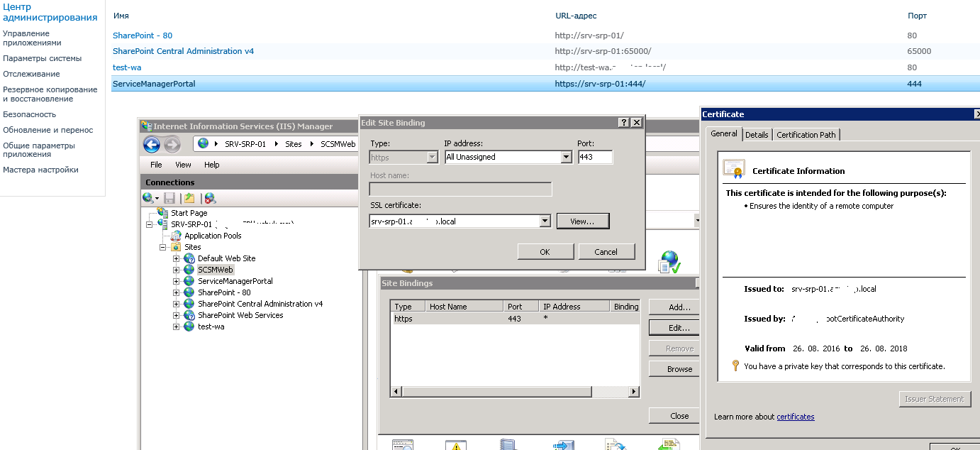Viewport: 980px width, 450px height.
Task: Open Отслеживание in left navigation
Action: (31, 74)
